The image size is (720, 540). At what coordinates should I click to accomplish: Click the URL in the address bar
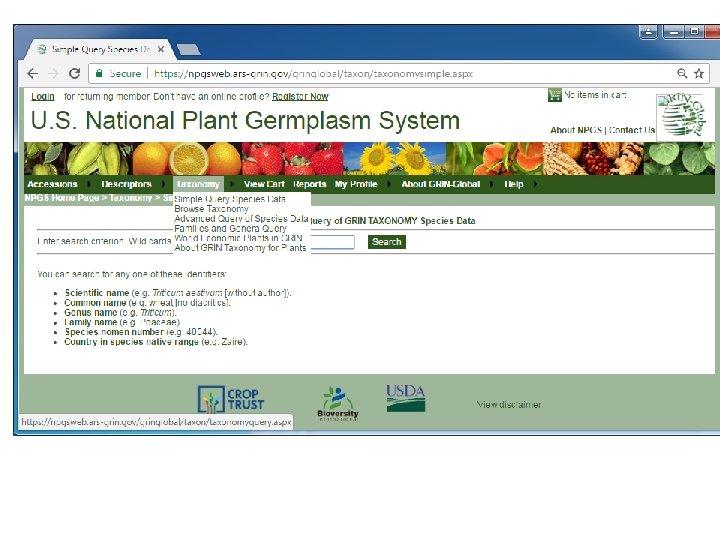pos(313,73)
